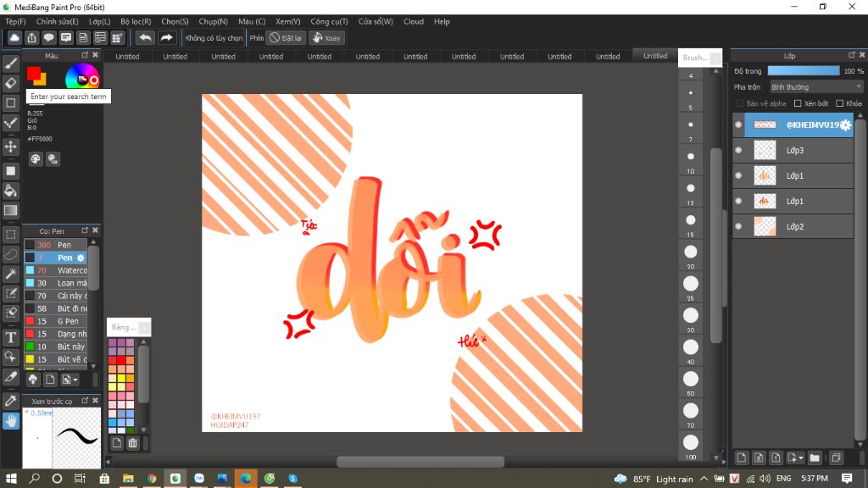Close the Màu color panel
The width and height of the screenshot is (868, 488).
(95, 55)
